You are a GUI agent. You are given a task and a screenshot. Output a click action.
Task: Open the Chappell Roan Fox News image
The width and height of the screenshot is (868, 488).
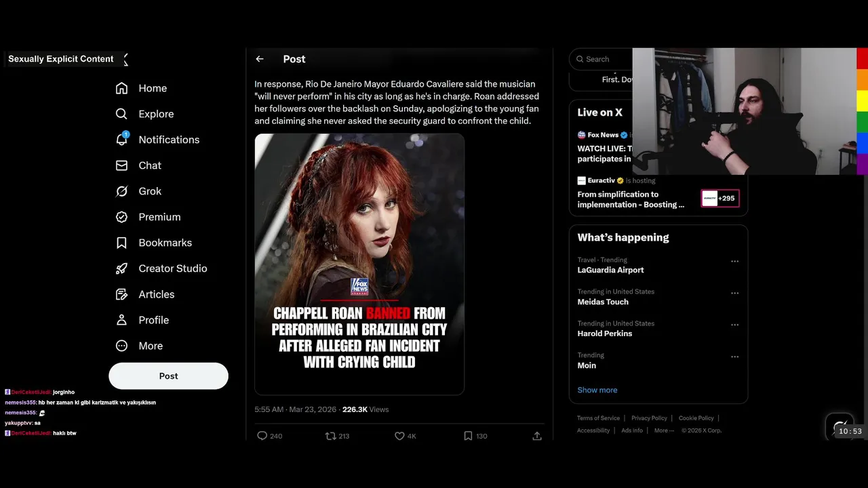coord(359,264)
